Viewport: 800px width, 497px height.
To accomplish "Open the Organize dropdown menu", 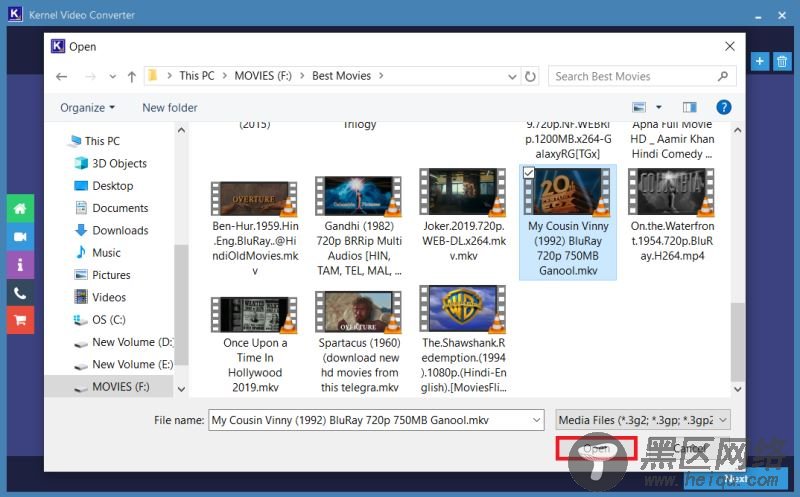I will click(87, 108).
